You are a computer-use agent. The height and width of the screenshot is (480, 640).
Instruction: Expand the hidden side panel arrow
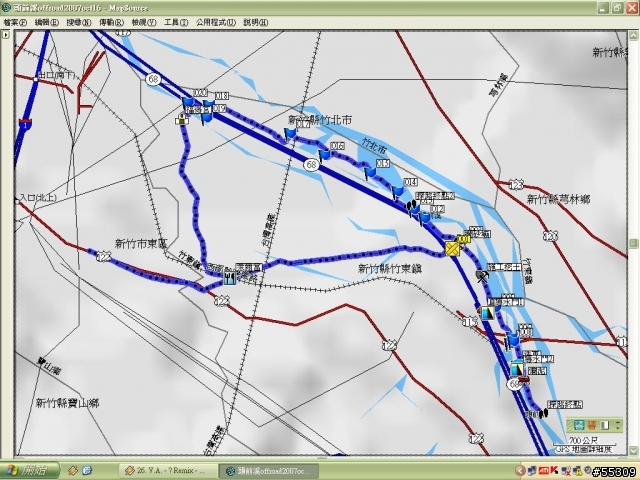point(5,35)
